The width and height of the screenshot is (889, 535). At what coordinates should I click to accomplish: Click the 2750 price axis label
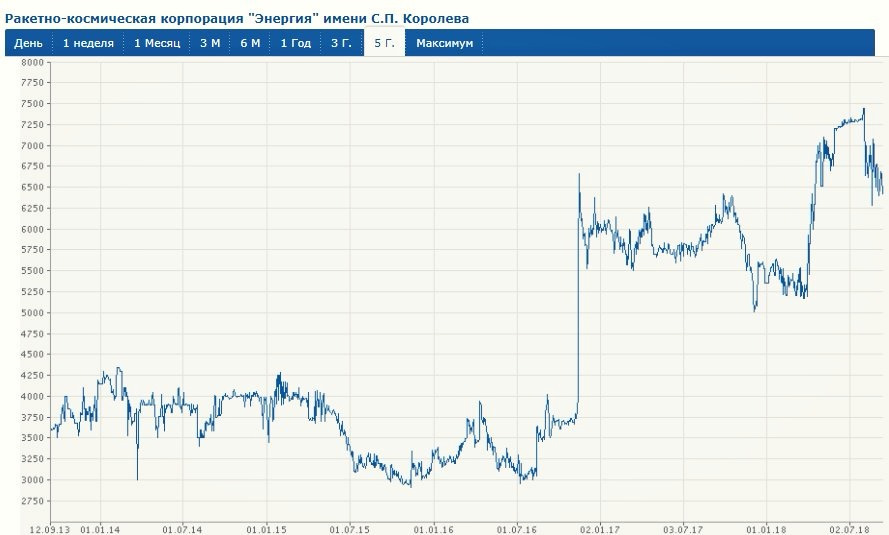(33, 501)
